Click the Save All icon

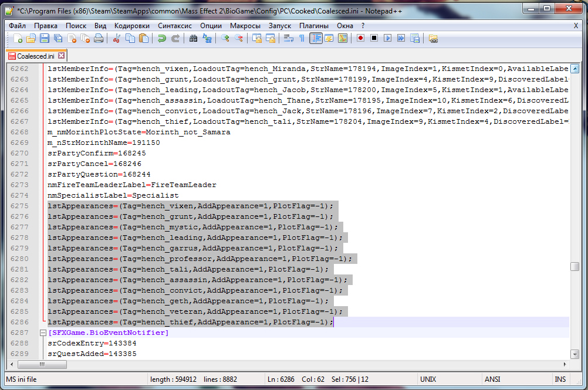pyautogui.click(x=58, y=38)
